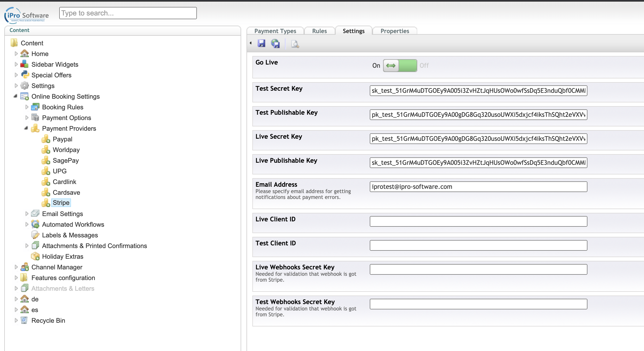Click the Save floppy disk icon
This screenshot has width=644, height=351.
[x=261, y=43]
